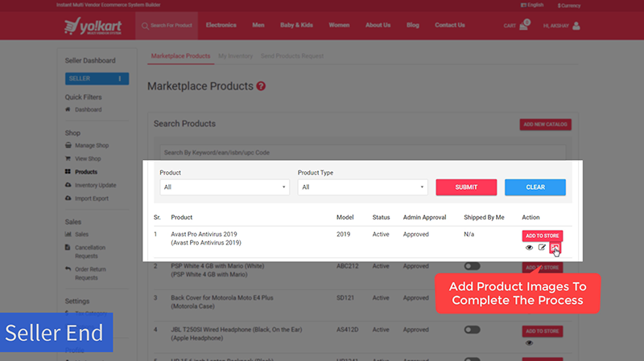Click the Dashboard home icon
Image resolution: width=644 pixels, height=361 pixels.
coord(68,109)
